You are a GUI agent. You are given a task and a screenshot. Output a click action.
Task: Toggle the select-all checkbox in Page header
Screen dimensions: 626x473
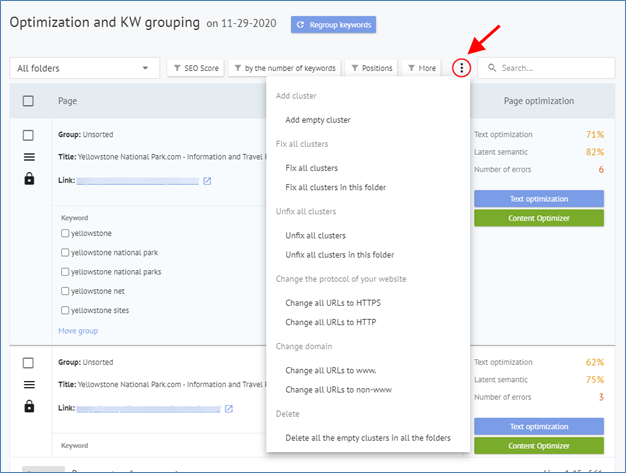28,101
